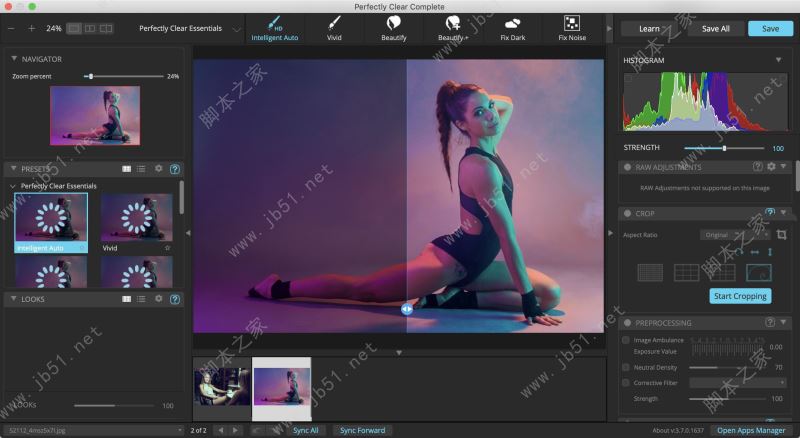Toggle the Preprocessing section on/off
Viewport: 800px width, 438px height.
(x=627, y=323)
